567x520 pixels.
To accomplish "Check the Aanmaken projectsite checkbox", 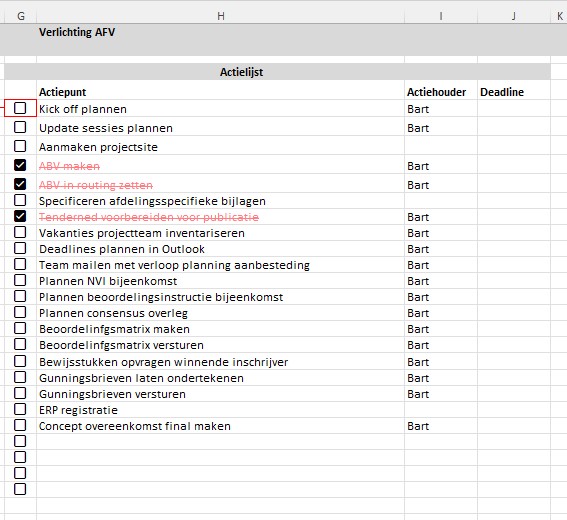I will pyautogui.click(x=20, y=146).
